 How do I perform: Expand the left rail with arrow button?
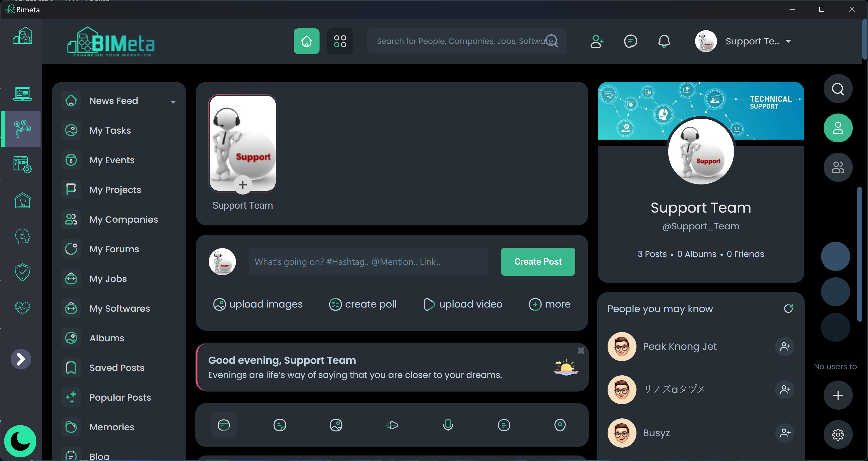(21, 359)
